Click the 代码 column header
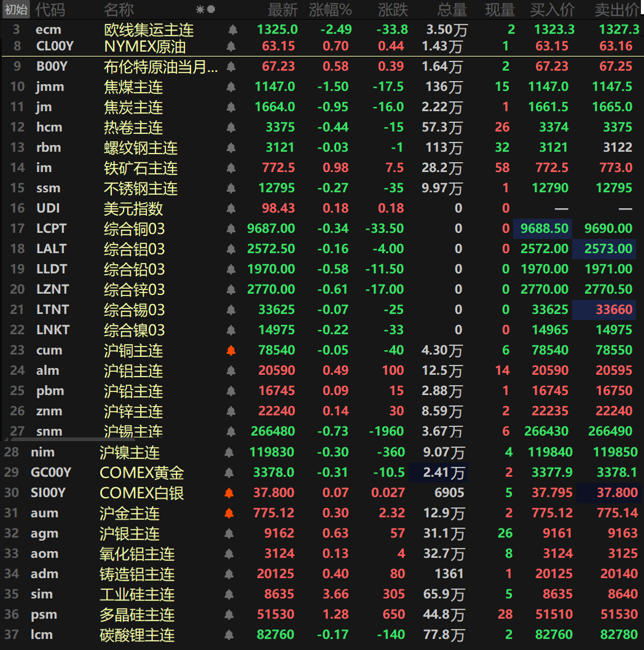The image size is (644, 650). (50, 9)
